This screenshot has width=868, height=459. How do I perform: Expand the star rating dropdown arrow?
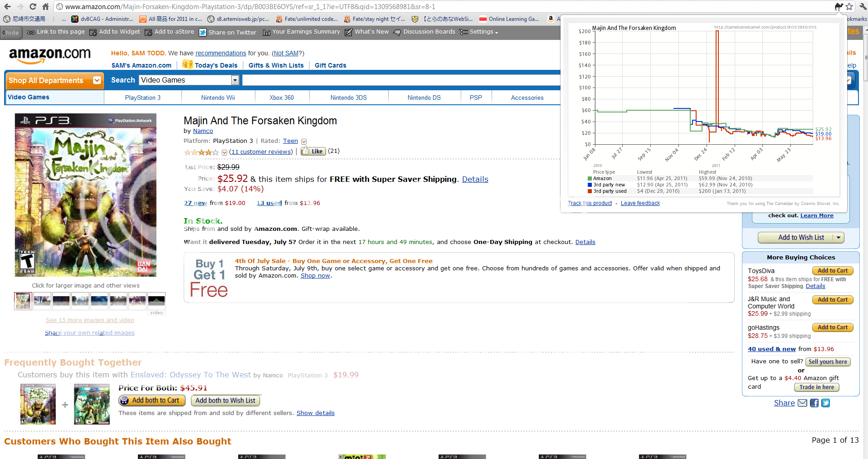pos(224,152)
